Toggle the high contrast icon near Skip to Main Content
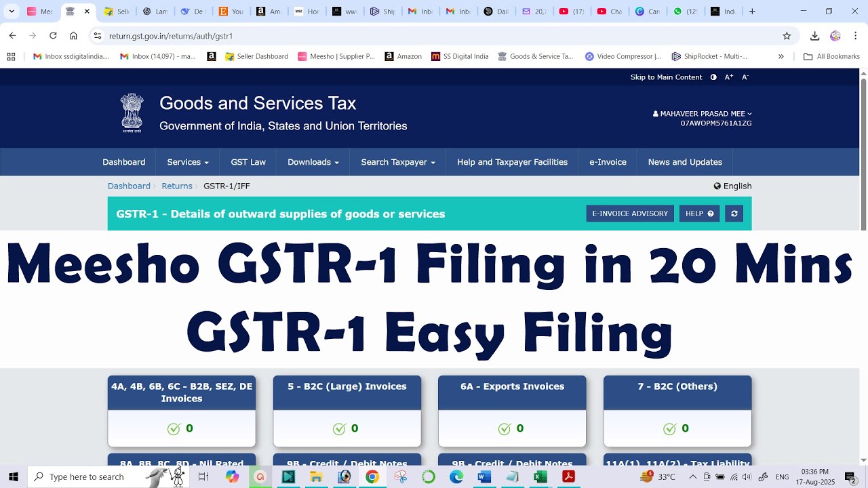 [713, 77]
